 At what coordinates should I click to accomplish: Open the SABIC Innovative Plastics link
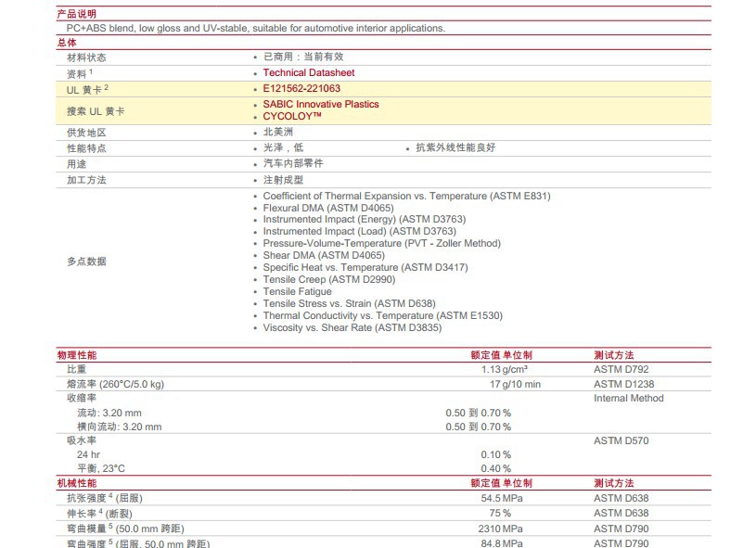(x=320, y=104)
